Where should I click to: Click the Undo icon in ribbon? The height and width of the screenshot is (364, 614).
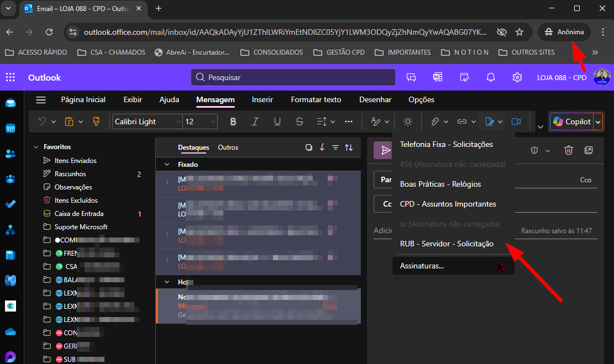[43, 122]
